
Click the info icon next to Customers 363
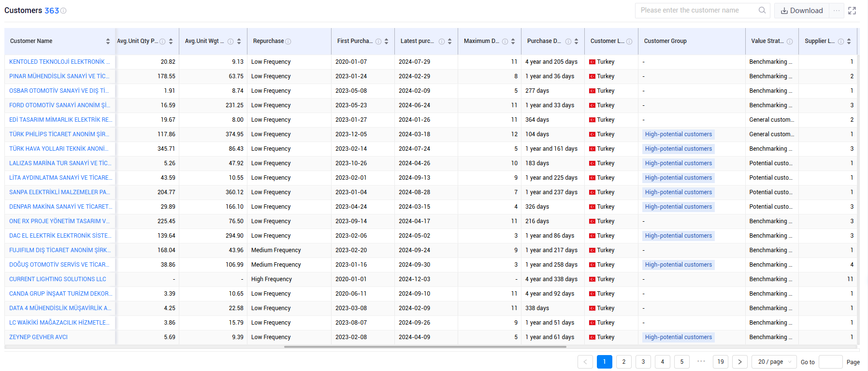[x=63, y=11]
